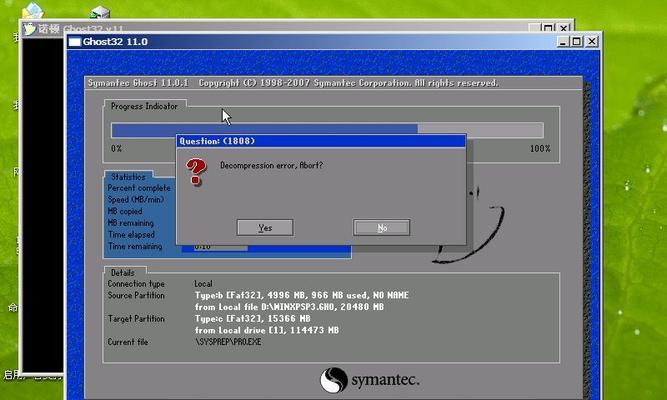Click 'Current file' label
The height and width of the screenshot is (400, 667).
point(128,342)
